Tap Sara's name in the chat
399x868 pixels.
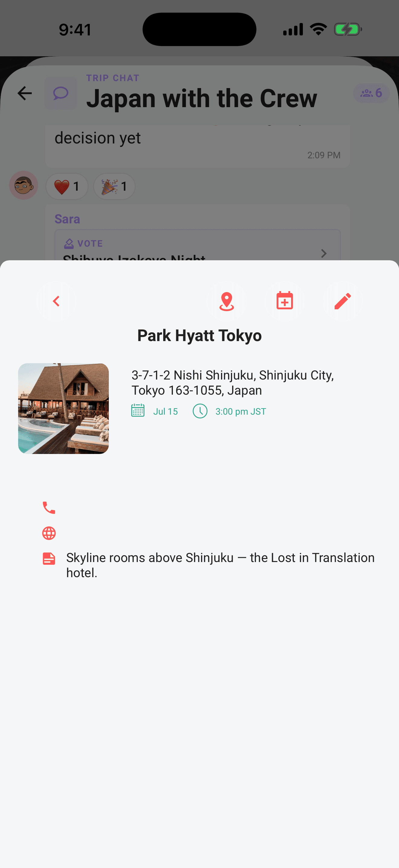67,219
